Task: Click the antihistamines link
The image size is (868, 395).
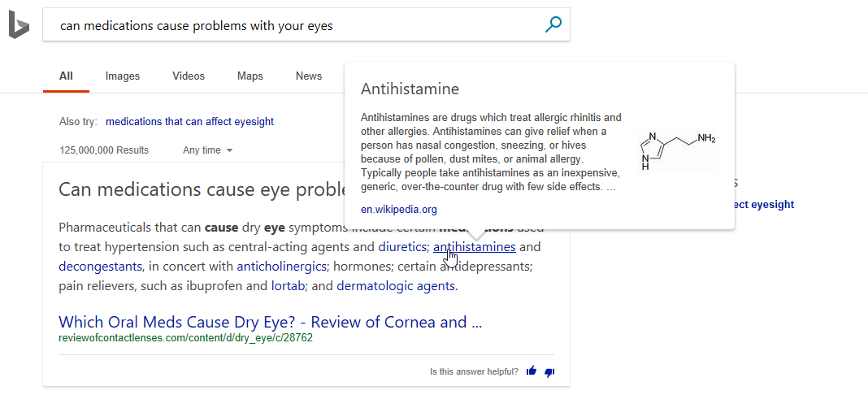Action: tap(475, 247)
